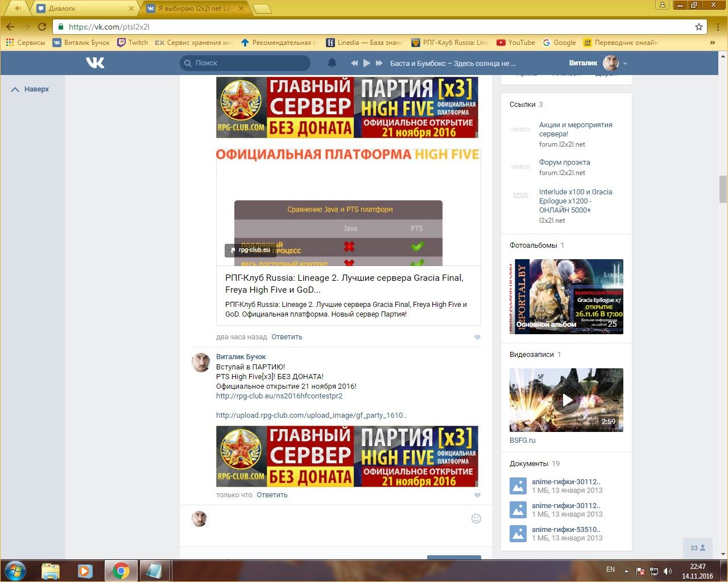Screen dimensions: 728x582
Task: Open Interlude x100 и Gracia Epilogue link
Action: point(576,201)
